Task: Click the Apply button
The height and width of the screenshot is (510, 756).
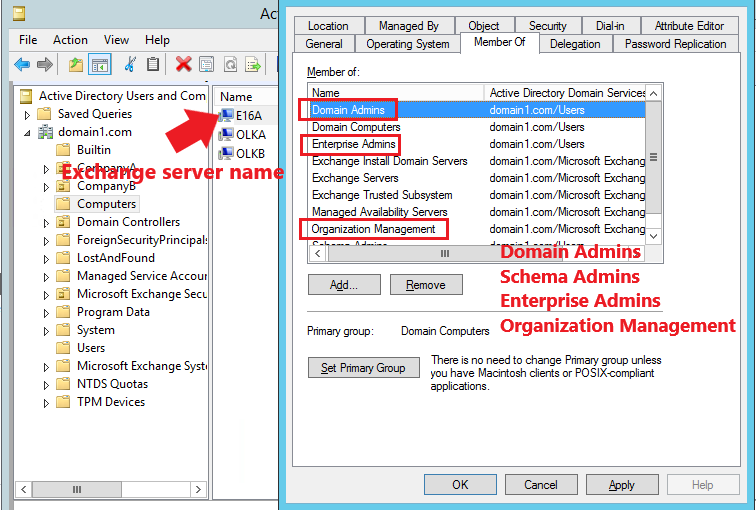Action: [x=622, y=484]
